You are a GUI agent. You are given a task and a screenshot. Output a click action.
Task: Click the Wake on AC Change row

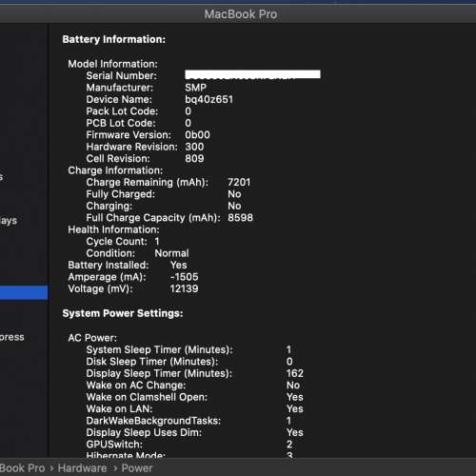pyautogui.click(x=193, y=386)
